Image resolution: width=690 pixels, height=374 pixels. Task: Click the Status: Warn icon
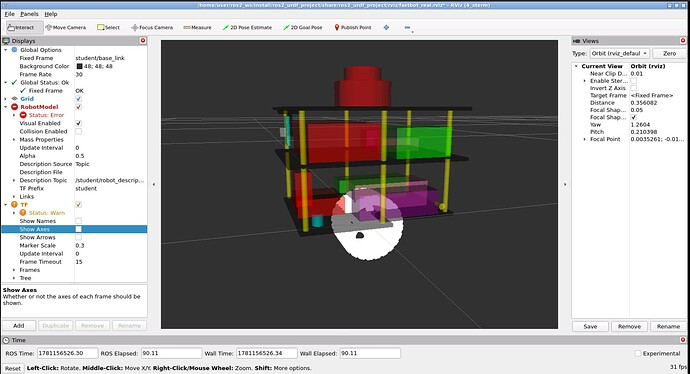[23, 213]
